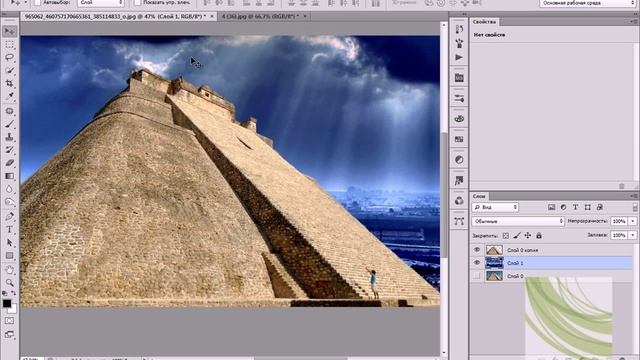The height and width of the screenshot is (360, 640).
Task: Filter layers by adjustment layers icon
Action: click(x=563, y=207)
